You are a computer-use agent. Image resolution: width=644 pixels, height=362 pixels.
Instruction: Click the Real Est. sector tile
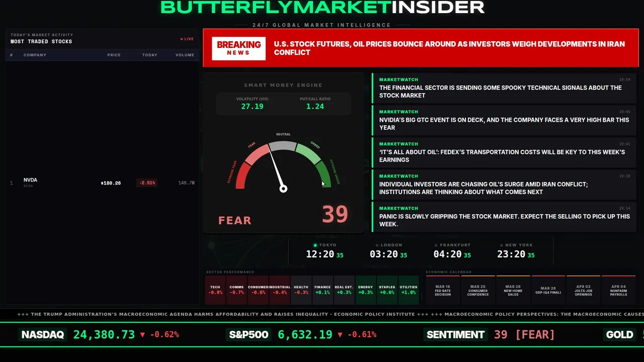coord(344,290)
